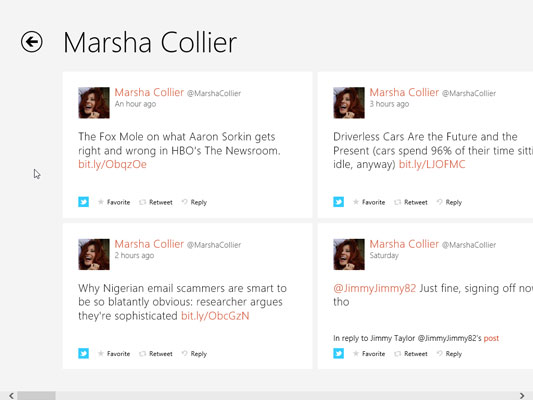533x400 pixels.
Task: Open link bit.ly/ObcGzN
Action: 215,316
